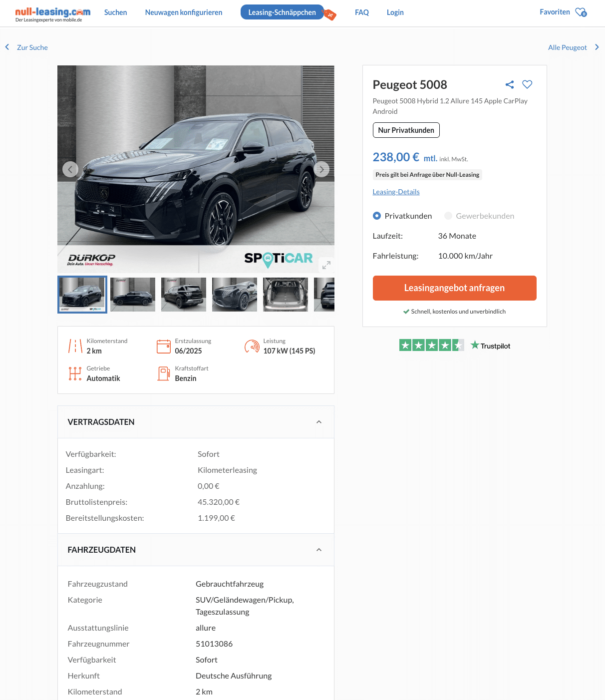Collapse the Vertragsdaten section

click(x=319, y=422)
